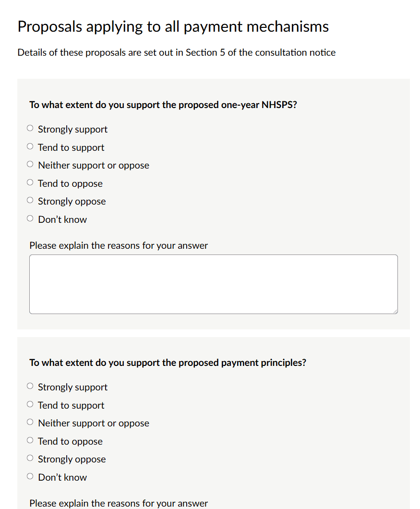Viewport: 420px width, 509px height.
Task: Click the text area resize handle
Action: [395, 311]
